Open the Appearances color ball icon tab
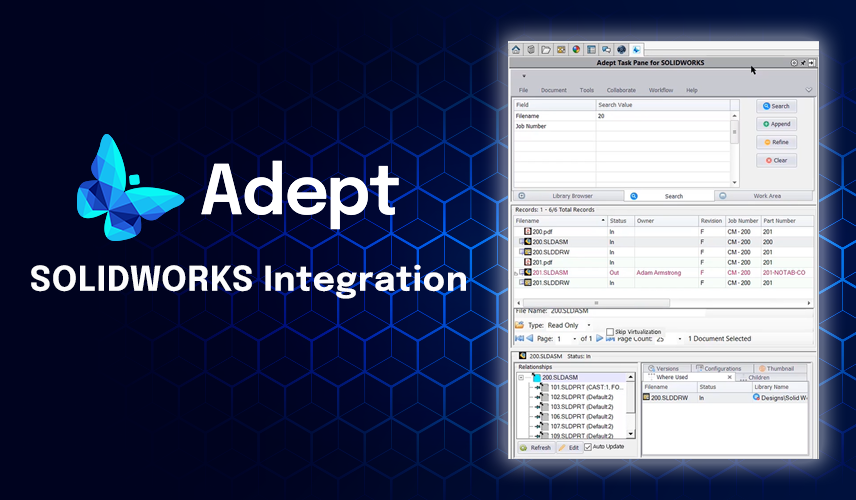The height and width of the screenshot is (500, 856). coord(576,50)
